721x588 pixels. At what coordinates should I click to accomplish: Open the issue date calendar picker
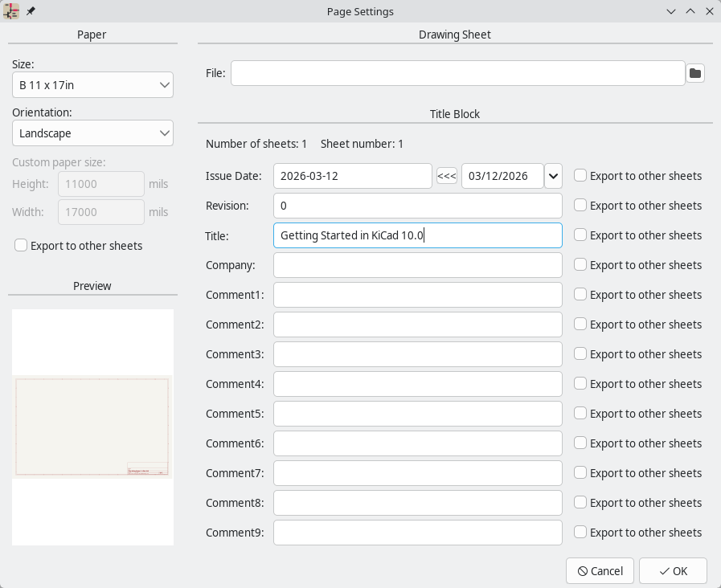pyautogui.click(x=553, y=175)
